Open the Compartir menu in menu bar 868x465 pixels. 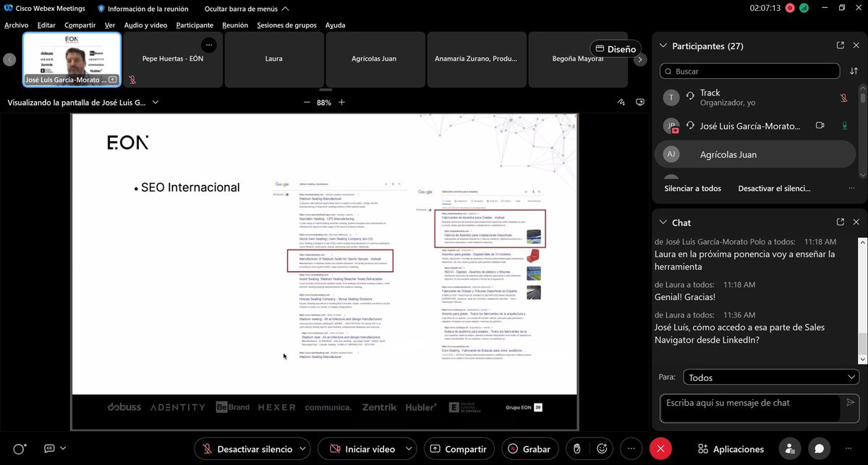tap(80, 25)
